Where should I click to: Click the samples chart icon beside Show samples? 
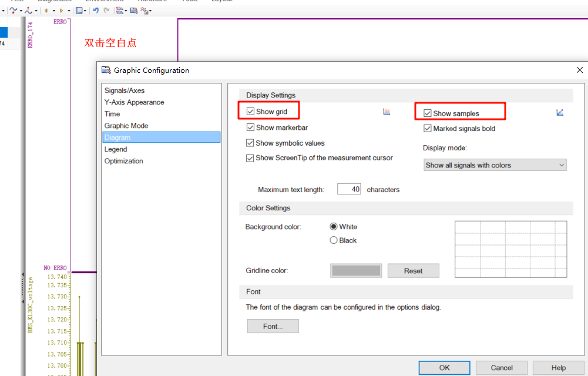coord(560,112)
